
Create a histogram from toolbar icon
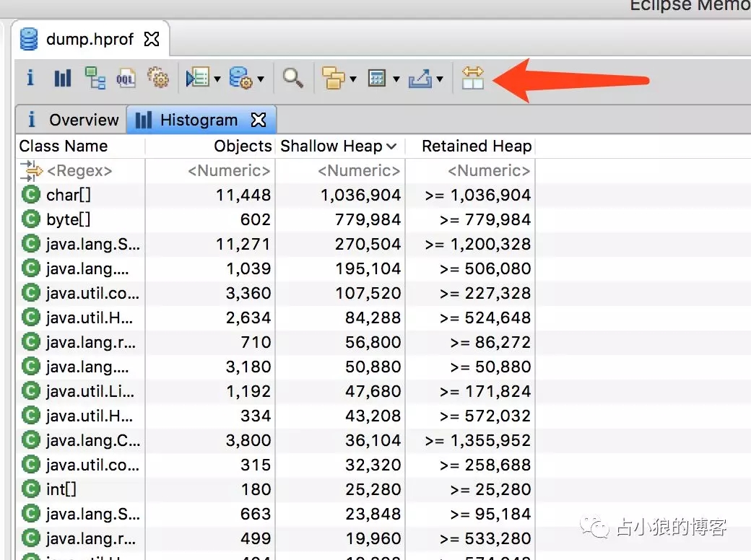point(63,78)
